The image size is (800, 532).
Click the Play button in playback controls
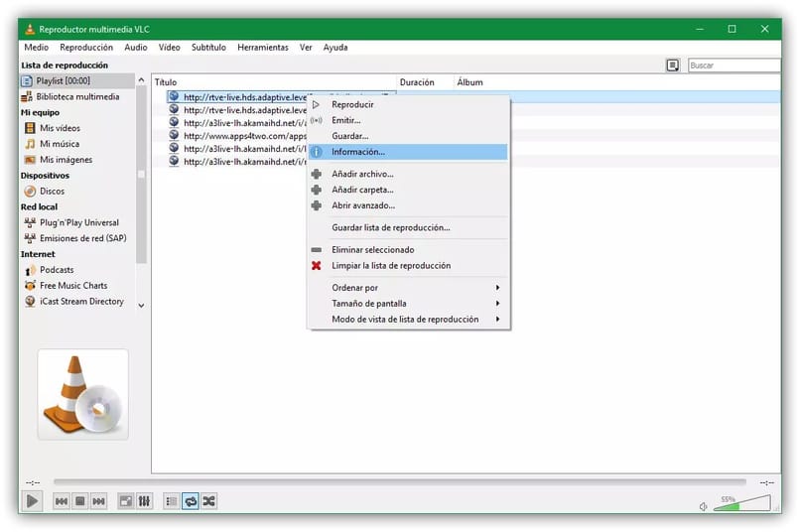(x=32, y=501)
